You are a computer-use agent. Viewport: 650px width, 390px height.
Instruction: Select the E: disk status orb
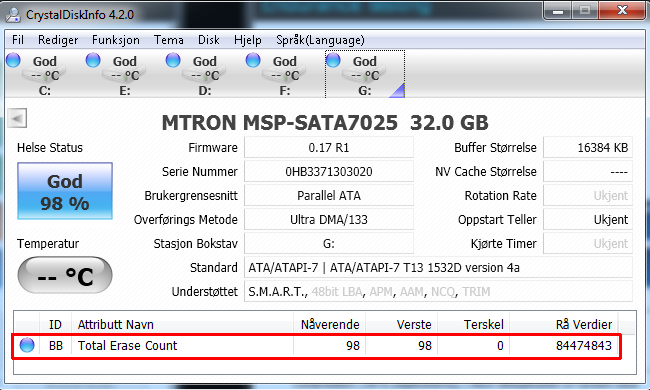click(93, 60)
